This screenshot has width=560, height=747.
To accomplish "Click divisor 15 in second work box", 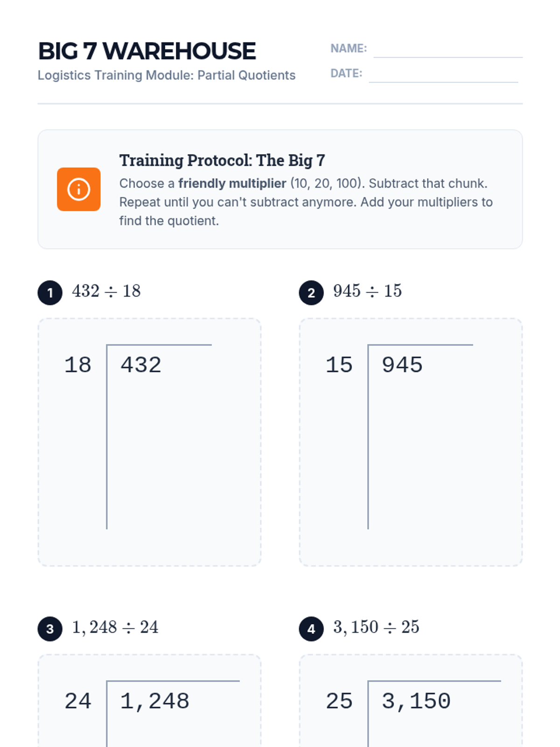I will pos(339,365).
